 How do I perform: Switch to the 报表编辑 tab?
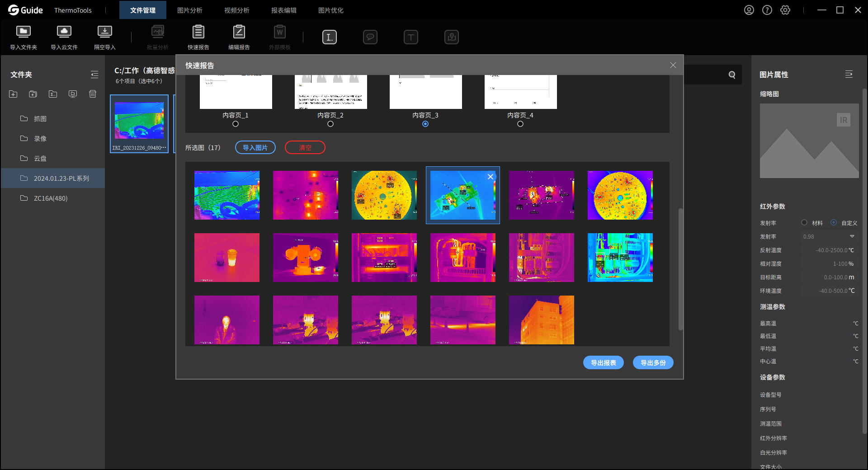click(x=284, y=10)
